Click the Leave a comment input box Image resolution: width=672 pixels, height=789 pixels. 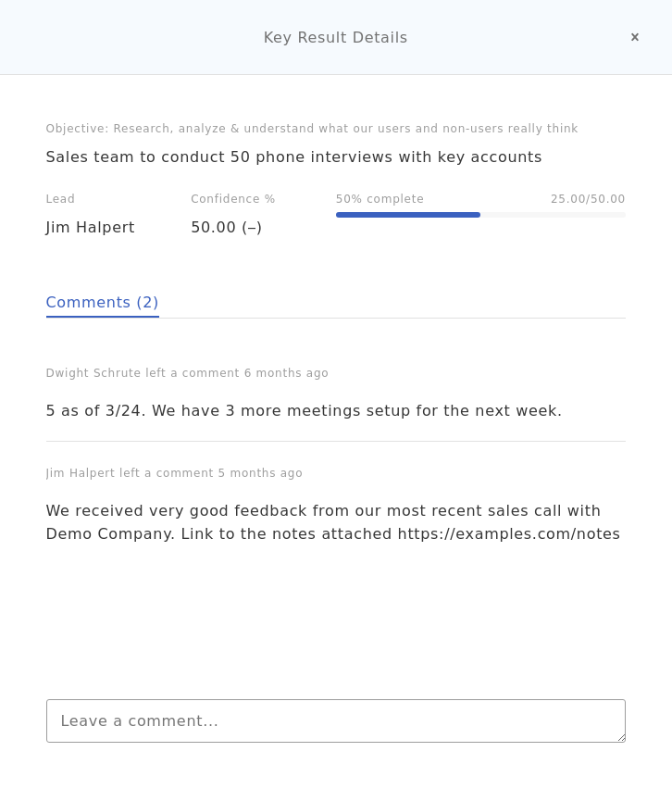click(335, 720)
